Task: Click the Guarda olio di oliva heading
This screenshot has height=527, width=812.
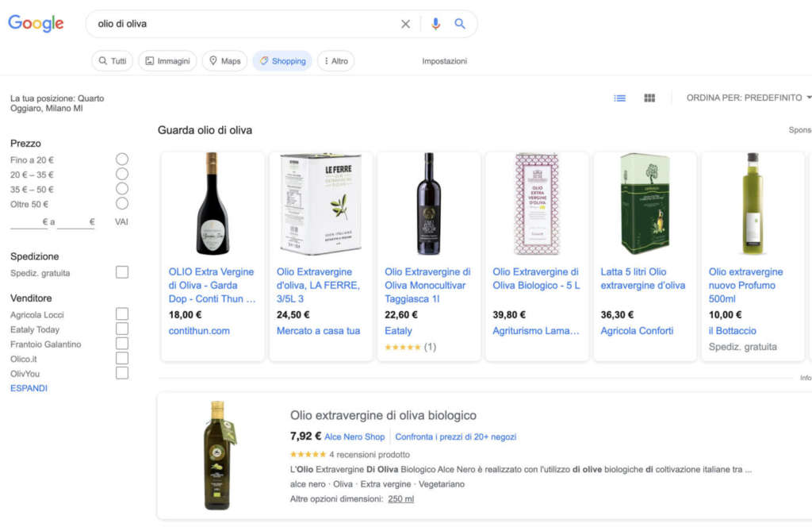Action: click(x=205, y=130)
